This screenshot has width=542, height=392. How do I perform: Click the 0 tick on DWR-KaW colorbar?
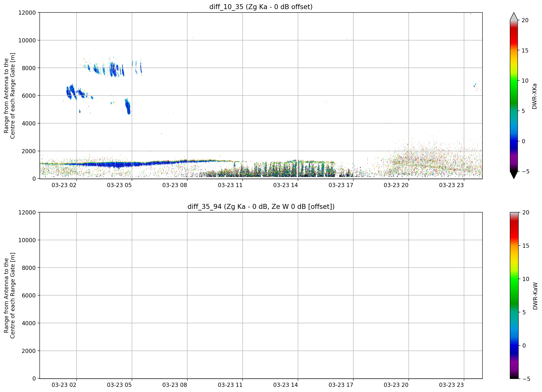coord(524,346)
